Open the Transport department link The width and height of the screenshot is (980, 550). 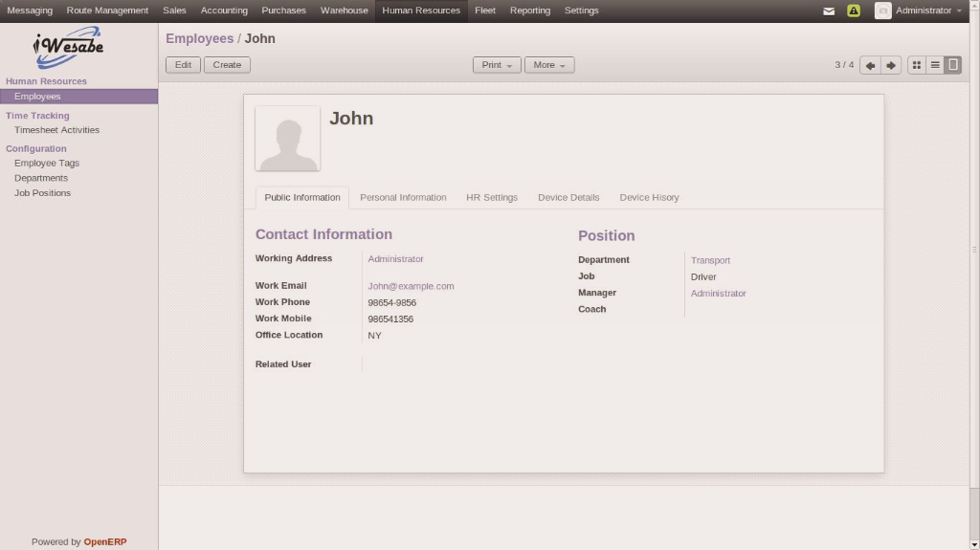tap(710, 260)
